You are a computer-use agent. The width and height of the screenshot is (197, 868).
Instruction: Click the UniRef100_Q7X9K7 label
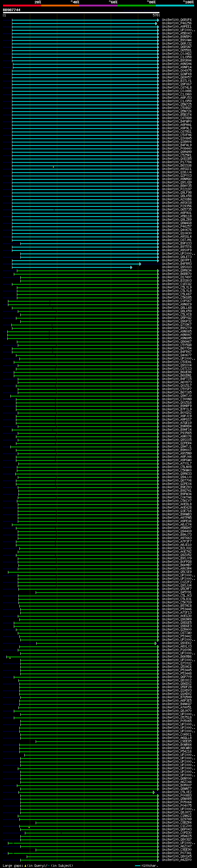tap(177, 325)
